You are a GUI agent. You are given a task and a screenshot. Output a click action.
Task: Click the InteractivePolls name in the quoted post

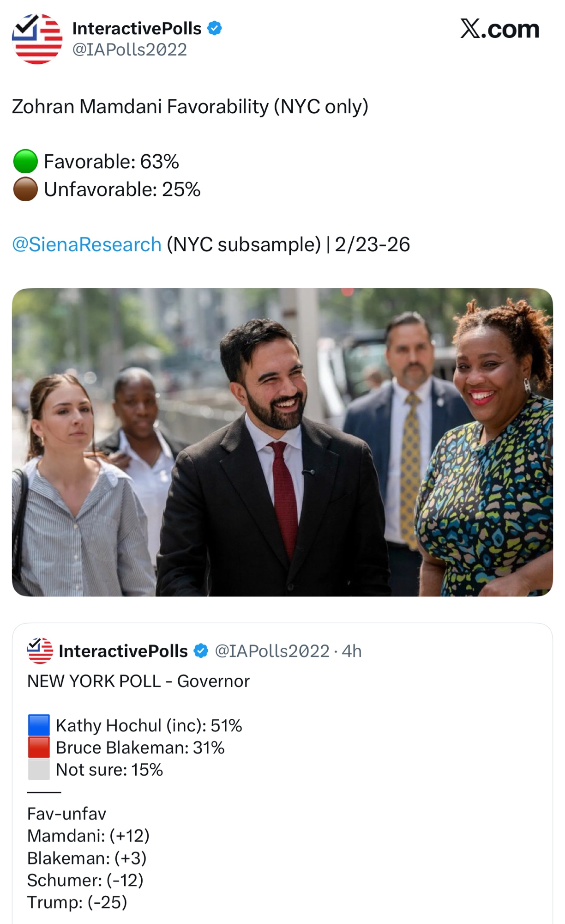[123, 651]
